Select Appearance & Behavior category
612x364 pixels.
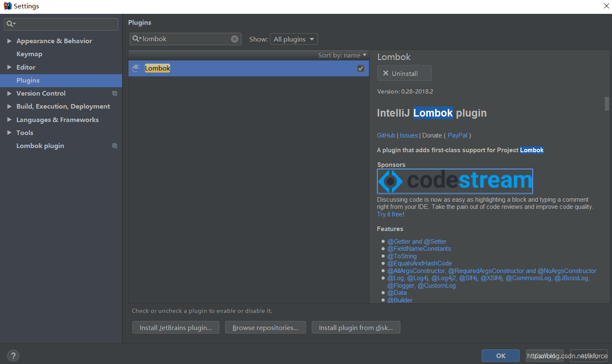point(54,41)
